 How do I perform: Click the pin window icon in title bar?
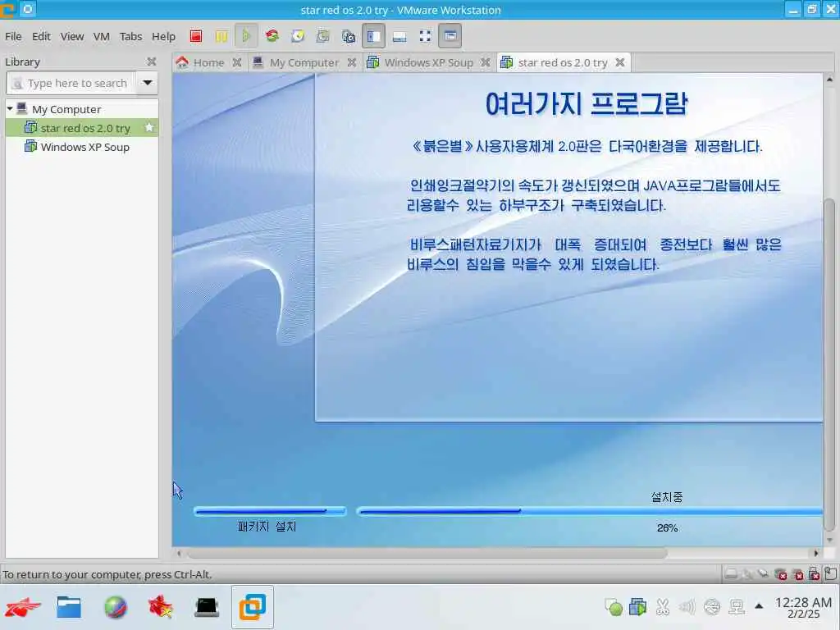28,9
